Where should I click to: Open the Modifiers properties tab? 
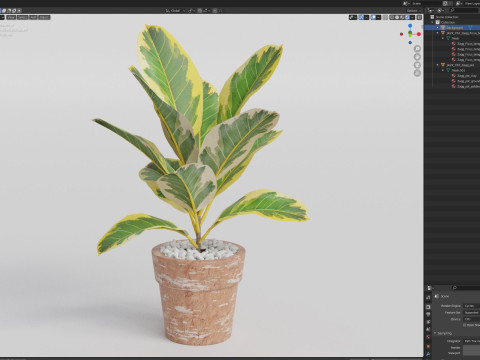(428, 354)
